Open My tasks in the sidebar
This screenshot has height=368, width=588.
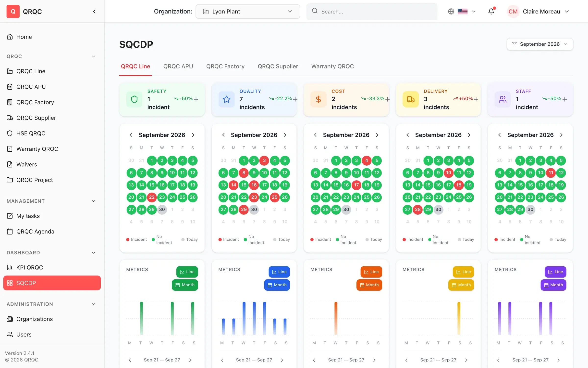coord(52,216)
